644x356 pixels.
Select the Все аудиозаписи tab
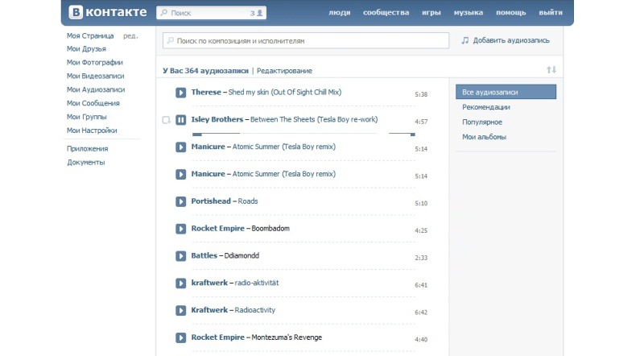point(506,92)
